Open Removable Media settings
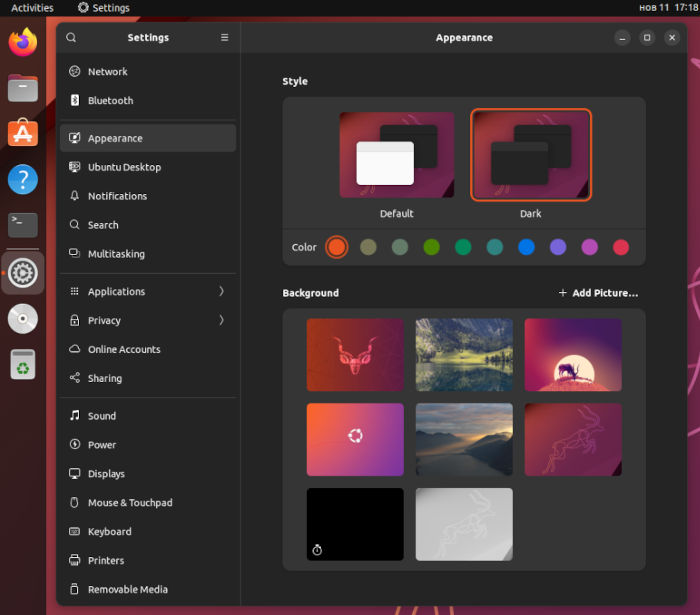Viewport: 700px width, 615px height. 148,589
